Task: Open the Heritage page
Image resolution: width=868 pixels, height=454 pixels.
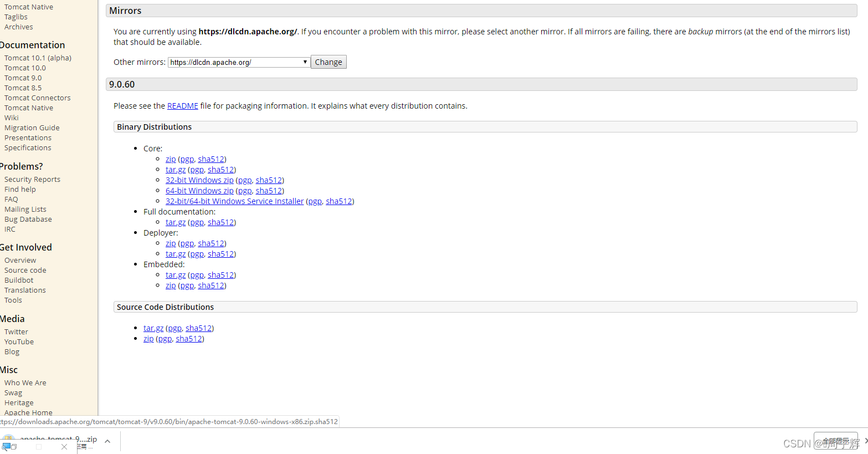Action: [19, 403]
